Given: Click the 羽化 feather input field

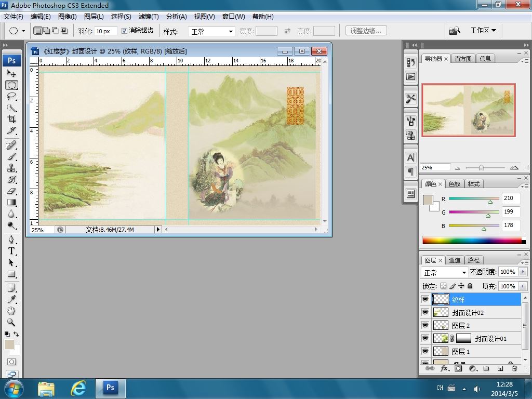Looking at the screenshot, I should pos(105,31).
